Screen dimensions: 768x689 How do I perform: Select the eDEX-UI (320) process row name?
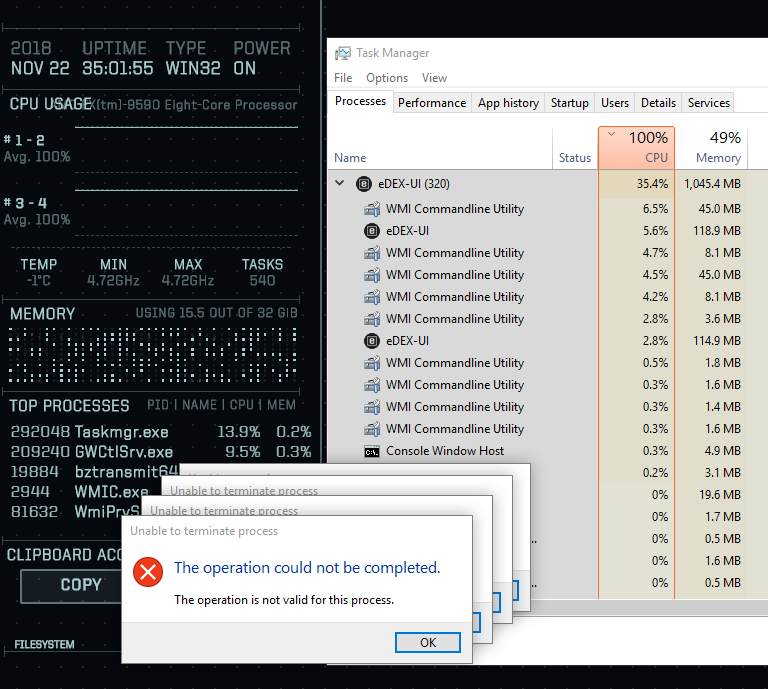(413, 184)
